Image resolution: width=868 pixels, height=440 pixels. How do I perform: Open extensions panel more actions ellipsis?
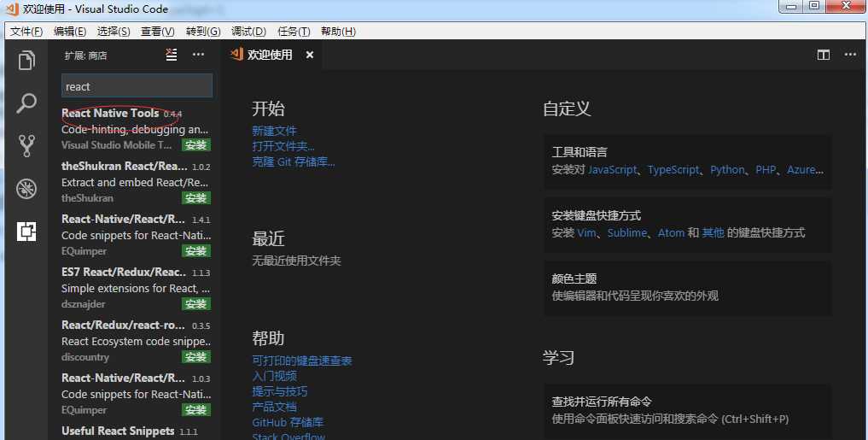[x=198, y=55]
